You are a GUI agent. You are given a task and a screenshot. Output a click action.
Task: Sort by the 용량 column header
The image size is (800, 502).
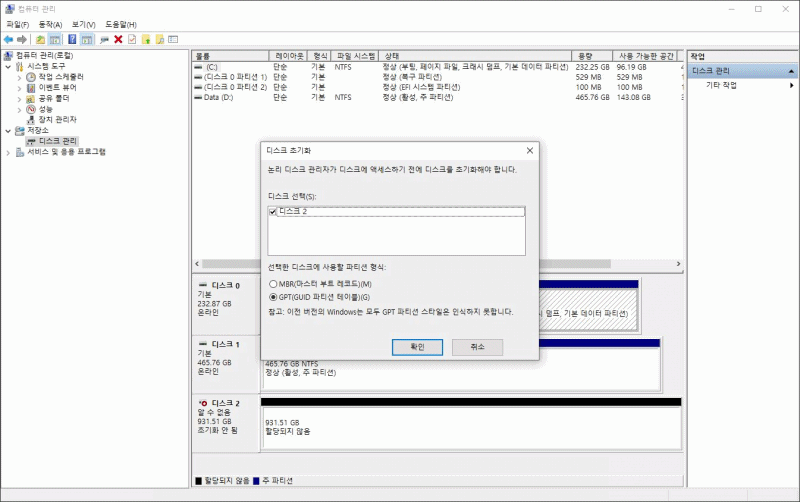click(592, 56)
